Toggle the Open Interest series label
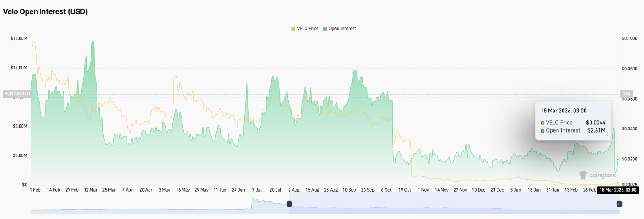The image size is (644, 219). [x=342, y=29]
